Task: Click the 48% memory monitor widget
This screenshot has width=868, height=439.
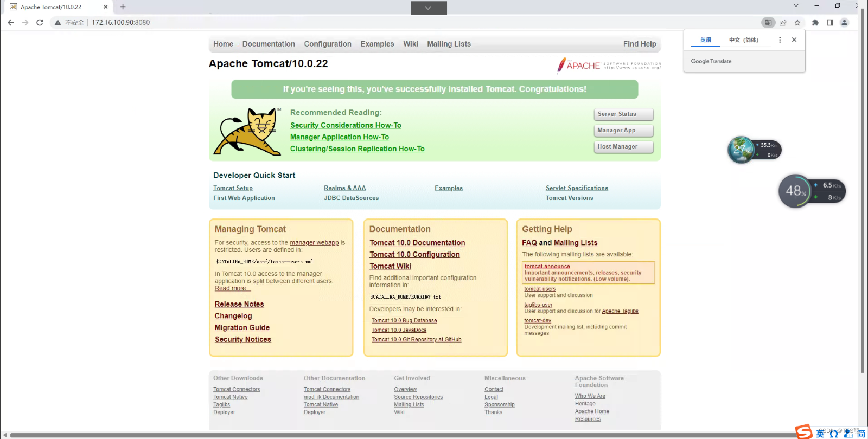Action: pos(812,191)
